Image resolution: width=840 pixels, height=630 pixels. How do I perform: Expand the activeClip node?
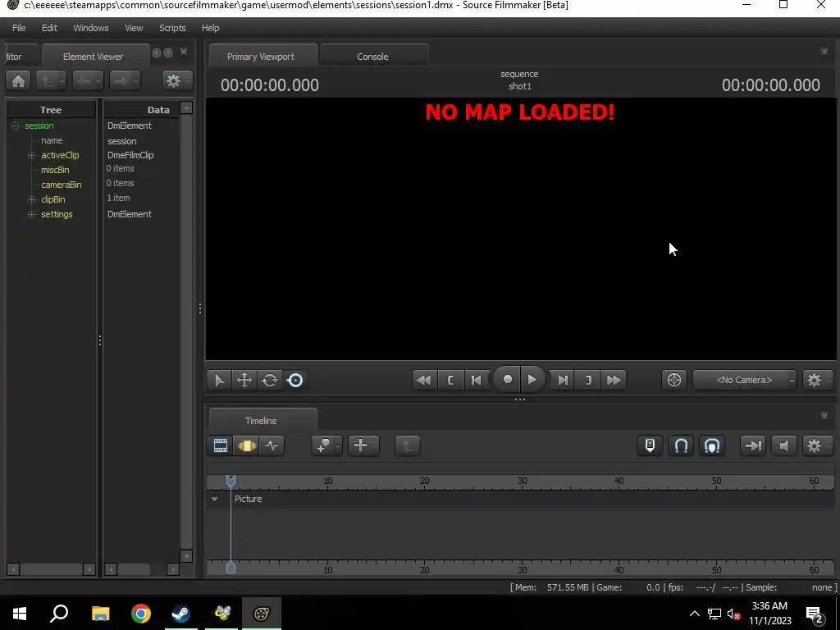32,155
